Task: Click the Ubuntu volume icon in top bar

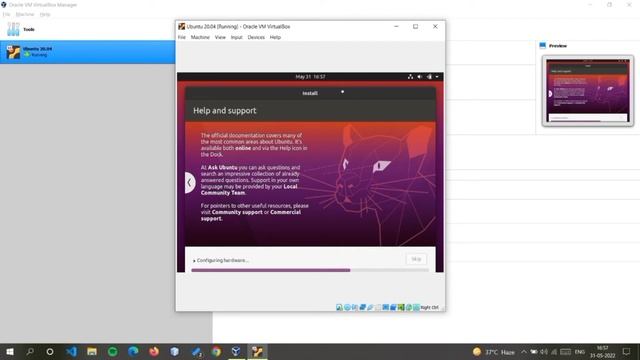Action: [x=420, y=76]
